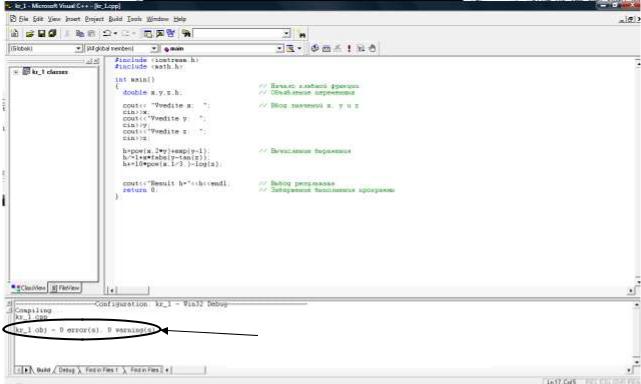Close the Workspace panel with its X button
This screenshot has width=641, height=384.
tap(96, 61)
